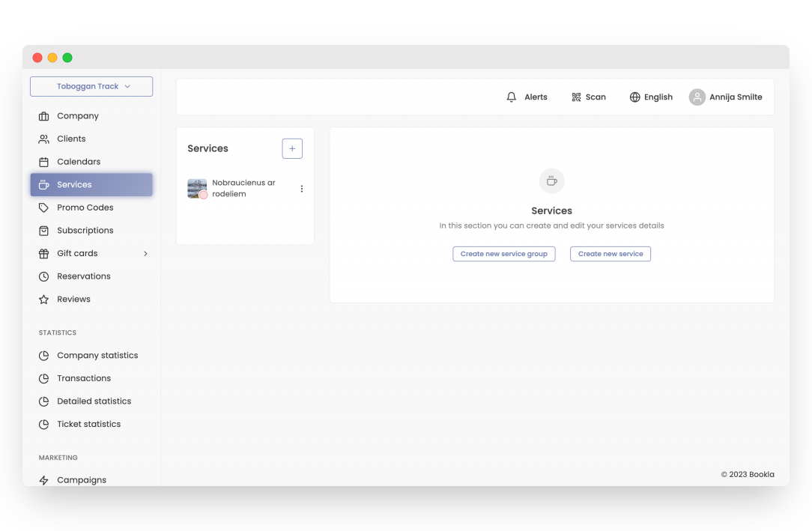Open the English language dropdown
The width and height of the screenshot is (812, 531).
coord(651,97)
